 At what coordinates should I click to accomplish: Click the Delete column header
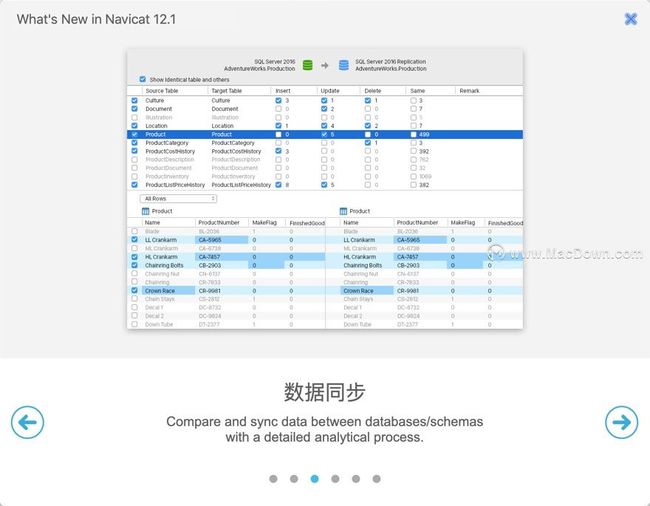click(x=373, y=91)
